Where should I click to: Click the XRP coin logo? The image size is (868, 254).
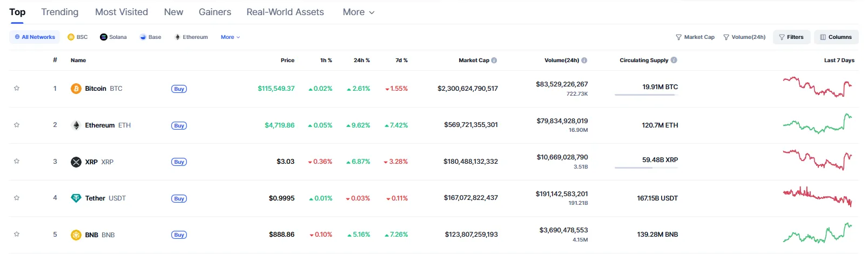76,162
